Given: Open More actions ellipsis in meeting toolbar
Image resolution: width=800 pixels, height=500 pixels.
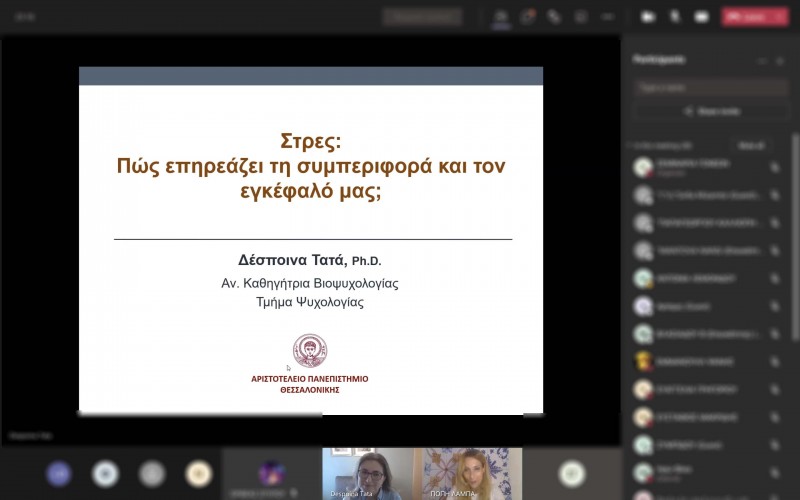Looking at the screenshot, I should coord(606,17).
